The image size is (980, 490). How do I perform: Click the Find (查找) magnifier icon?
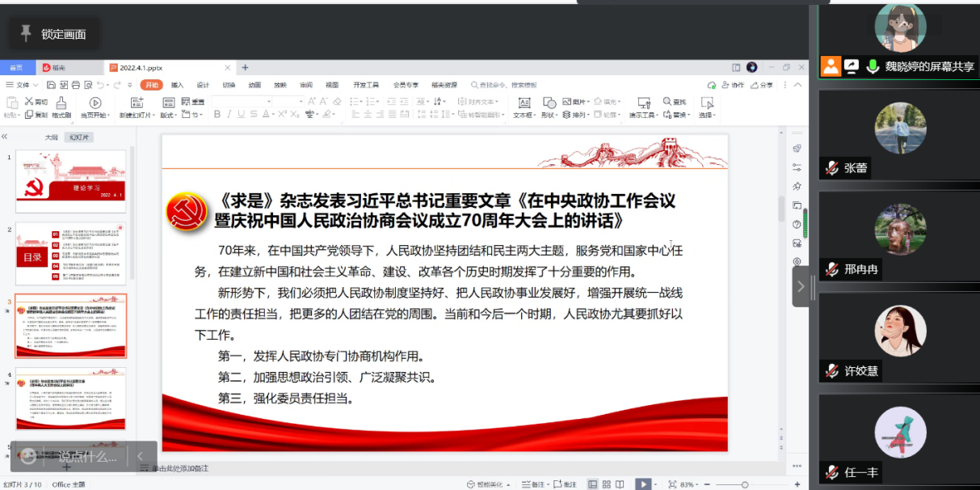point(668,102)
